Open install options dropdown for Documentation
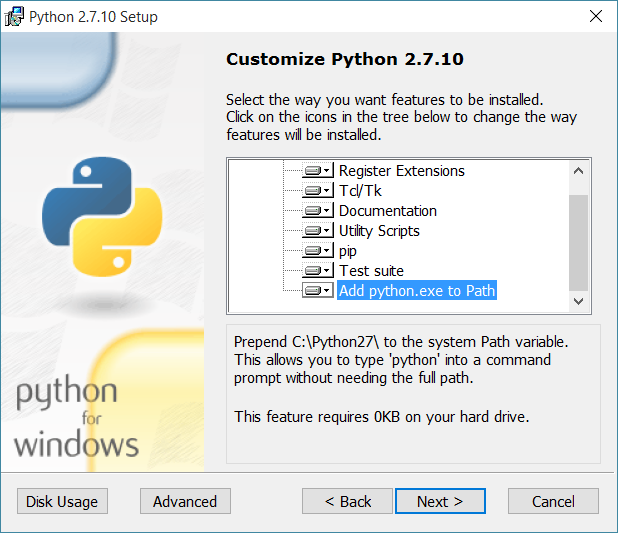Viewport: 618px width, 533px height. tap(318, 211)
